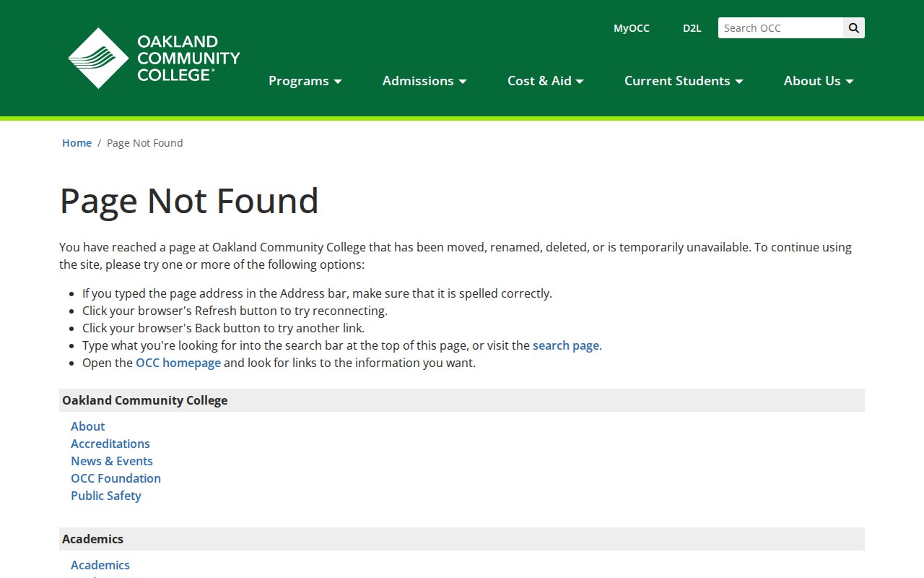Open the Admissions dropdown menu

point(424,81)
